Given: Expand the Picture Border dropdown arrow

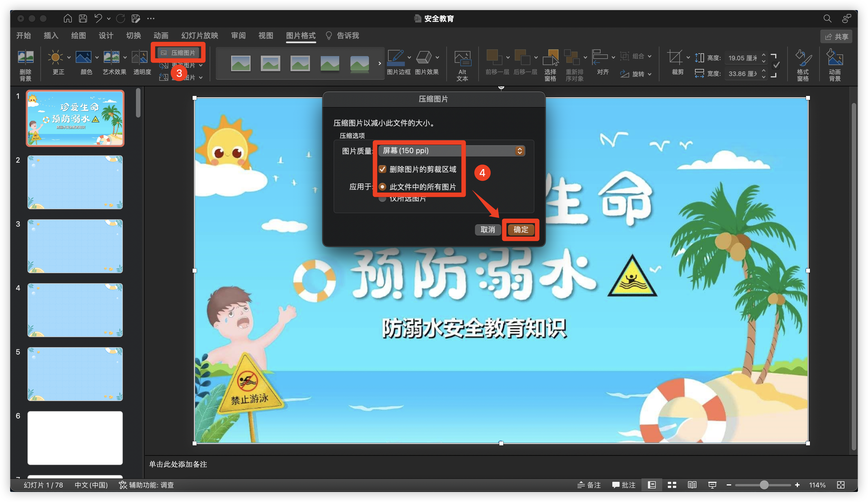Looking at the screenshot, I should 409,57.
